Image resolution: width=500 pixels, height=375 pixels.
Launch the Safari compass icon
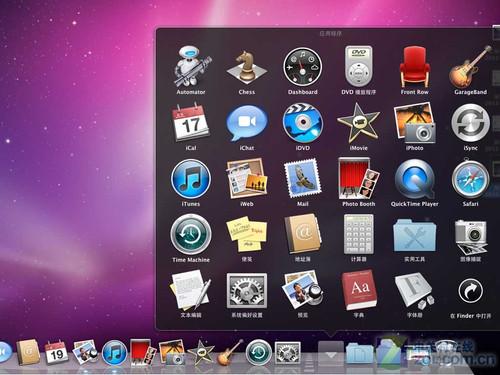[470, 179]
